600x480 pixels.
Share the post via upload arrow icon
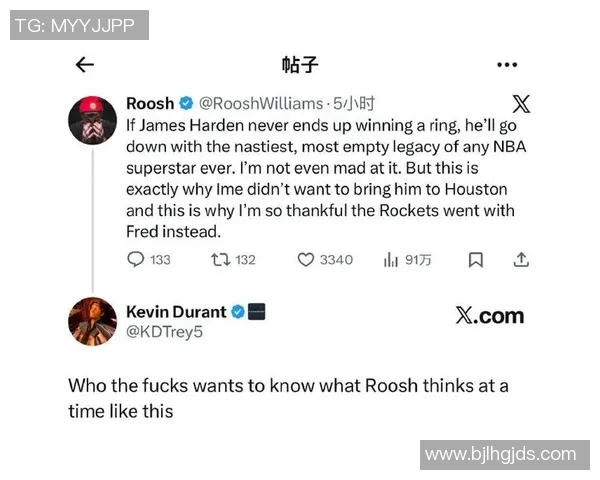pos(521,260)
